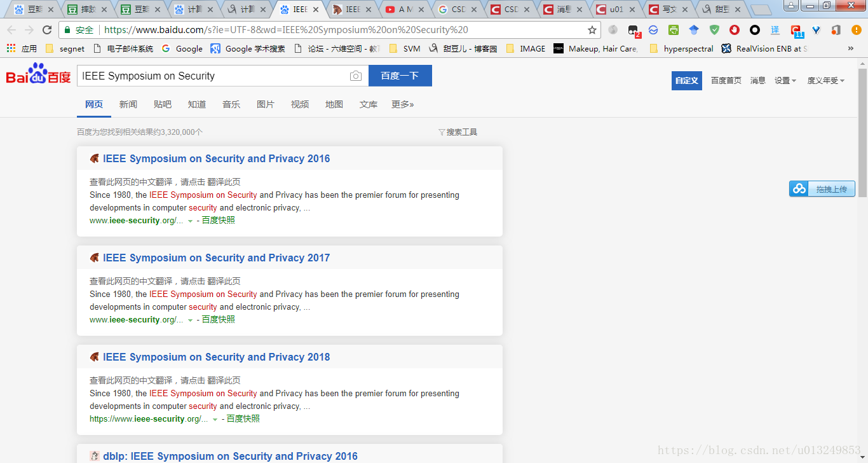Expand arrow beside 2017 result's ieee-security URL
This screenshot has width=868, height=463.
[x=190, y=321]
